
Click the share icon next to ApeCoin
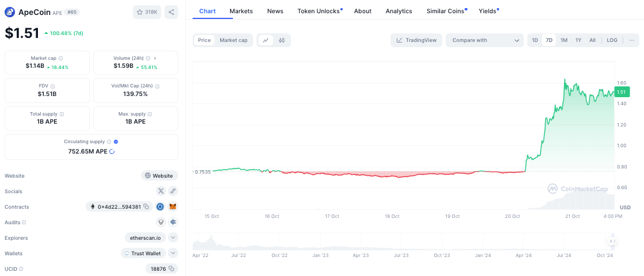pyautogui.click(x=171, y=12)
